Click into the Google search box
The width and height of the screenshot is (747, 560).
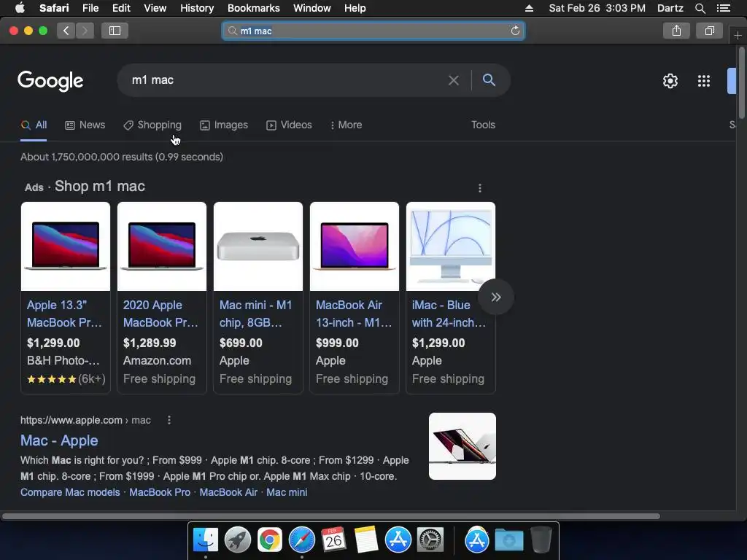pyautogui.click(x=286, y=80)
